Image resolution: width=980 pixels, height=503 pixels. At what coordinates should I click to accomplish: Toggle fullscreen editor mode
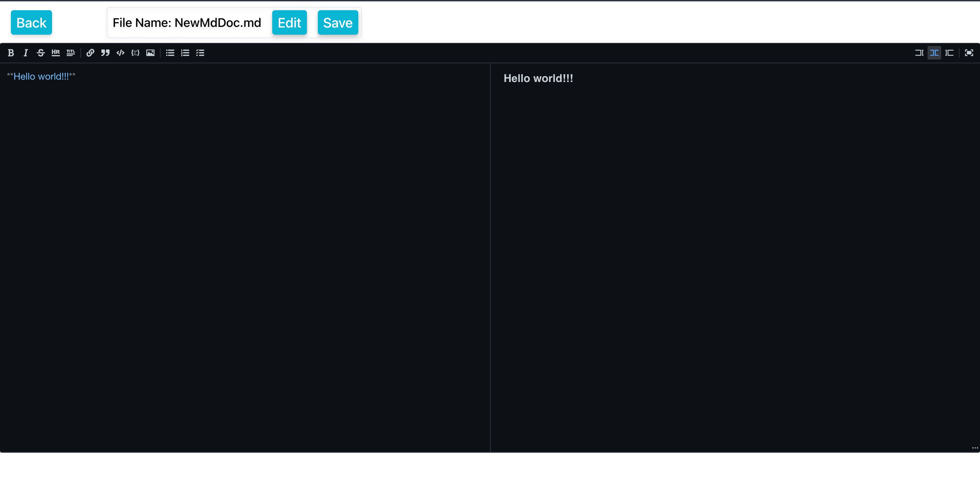[x=969, y=53]
